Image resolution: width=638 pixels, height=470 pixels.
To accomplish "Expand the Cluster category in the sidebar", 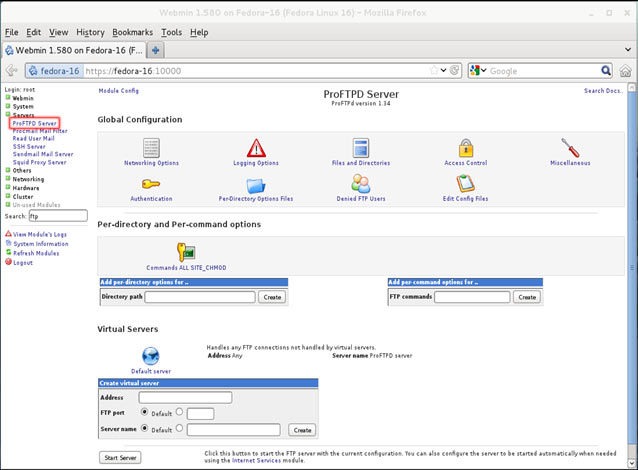I will click(8, 196).
